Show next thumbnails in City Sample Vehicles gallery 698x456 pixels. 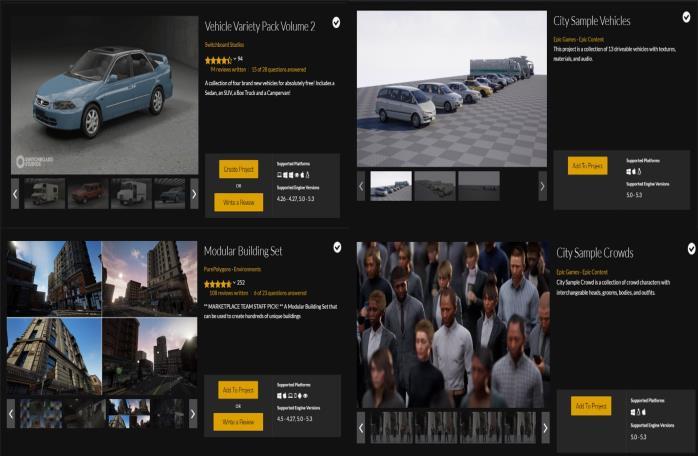(542, 186)
